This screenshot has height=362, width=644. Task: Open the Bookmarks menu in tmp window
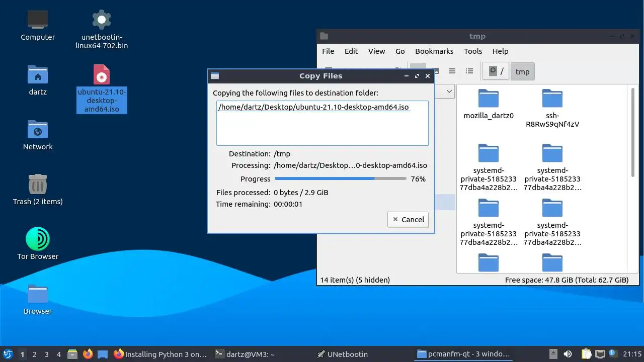434,51
